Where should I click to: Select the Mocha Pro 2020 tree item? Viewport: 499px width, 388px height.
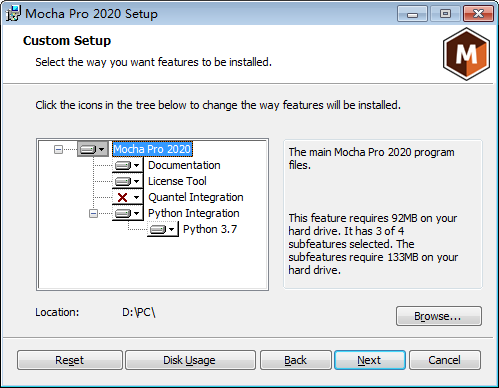152,149
